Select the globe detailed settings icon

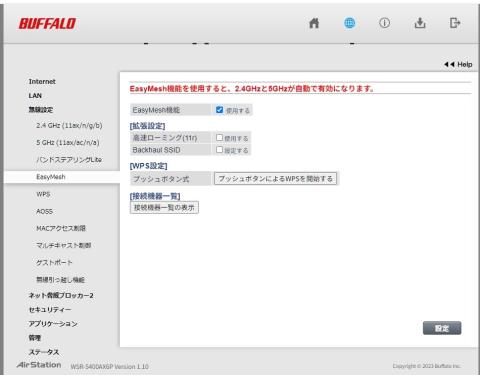[349, 23]
